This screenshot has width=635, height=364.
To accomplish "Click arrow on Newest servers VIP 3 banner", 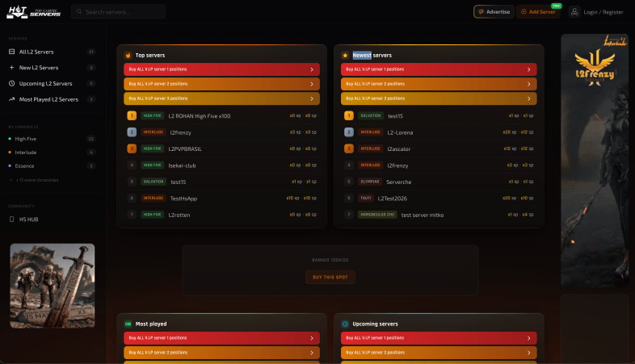I will click(528, 98).
